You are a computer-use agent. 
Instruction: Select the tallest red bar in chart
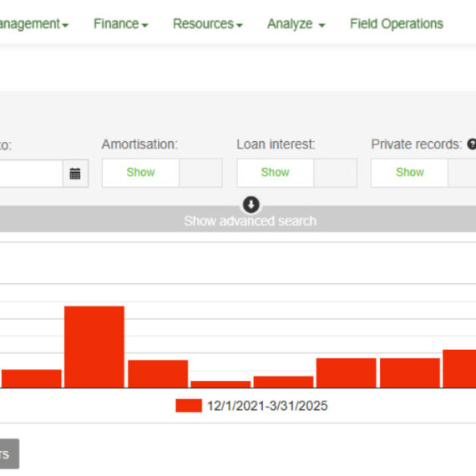(94, 347)
